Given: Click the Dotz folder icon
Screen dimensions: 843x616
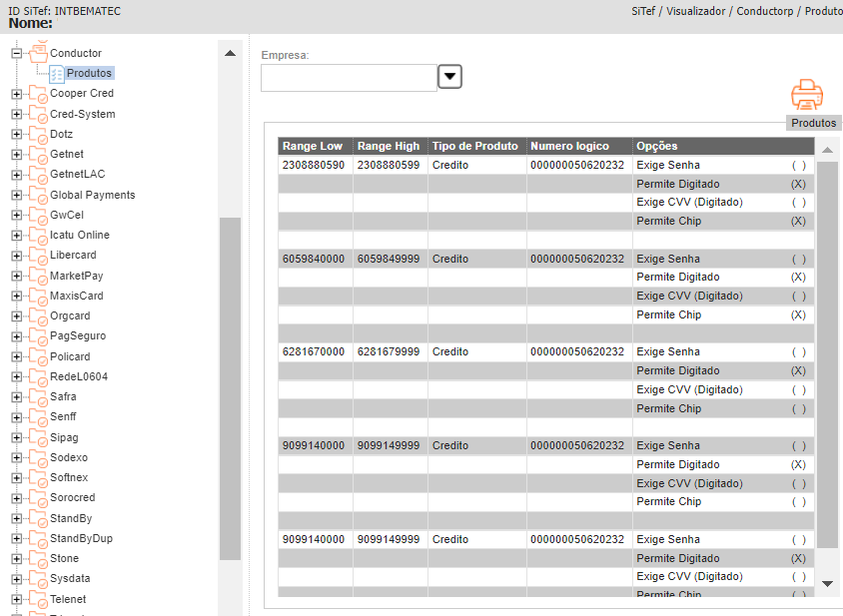Looking at the screenshot, I should click(x=38, y=135).
